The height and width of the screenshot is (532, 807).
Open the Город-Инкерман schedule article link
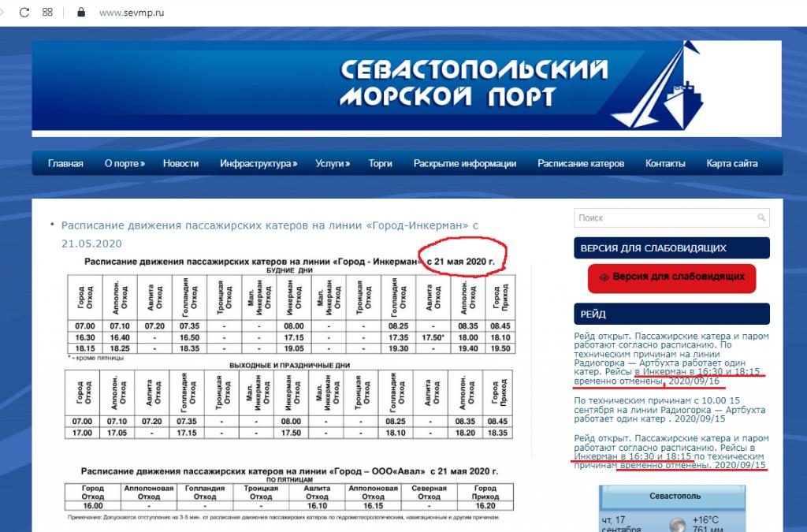pyautogui.click(x=270, y=234)
